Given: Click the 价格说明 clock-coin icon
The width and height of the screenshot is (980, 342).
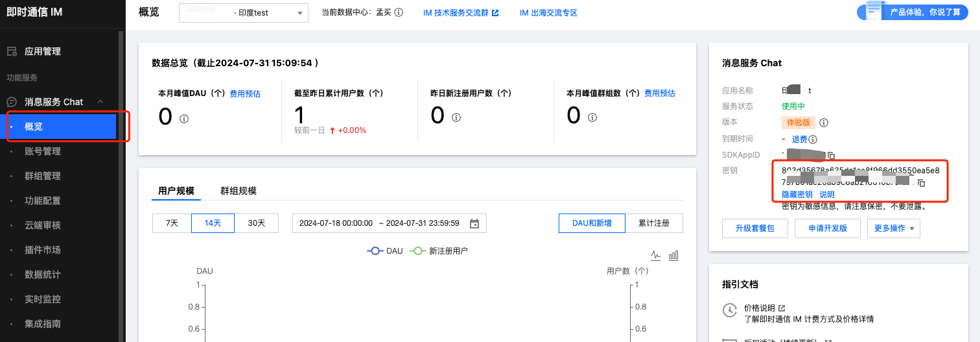Looking at the screenshot, I should (730, 310).
